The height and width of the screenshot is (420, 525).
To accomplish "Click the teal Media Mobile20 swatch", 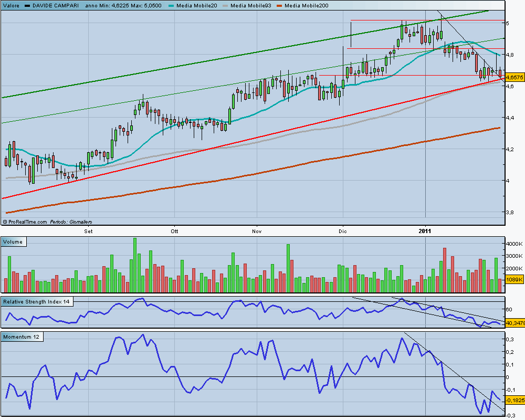I will [171, 6].
